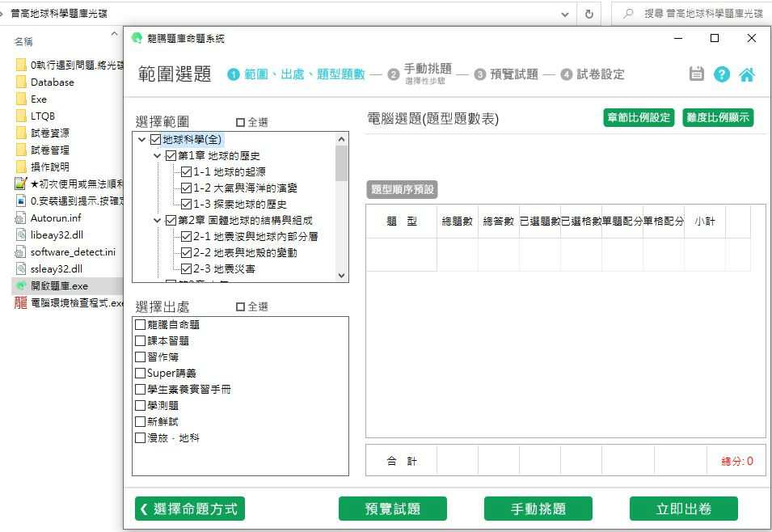Check 學測題 source checkbox
The height and width of the screenshot is (532, 772).
(x=140, y=405)
